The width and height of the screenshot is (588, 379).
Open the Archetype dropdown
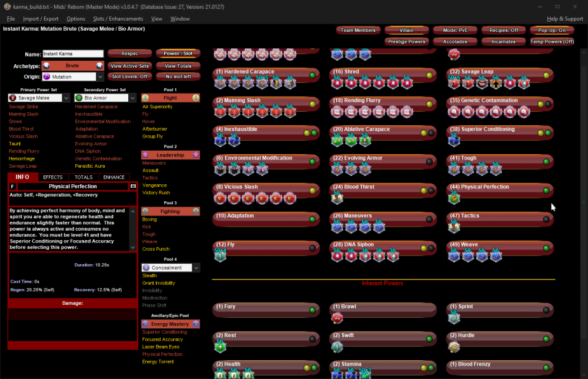(x=72, y=65)
